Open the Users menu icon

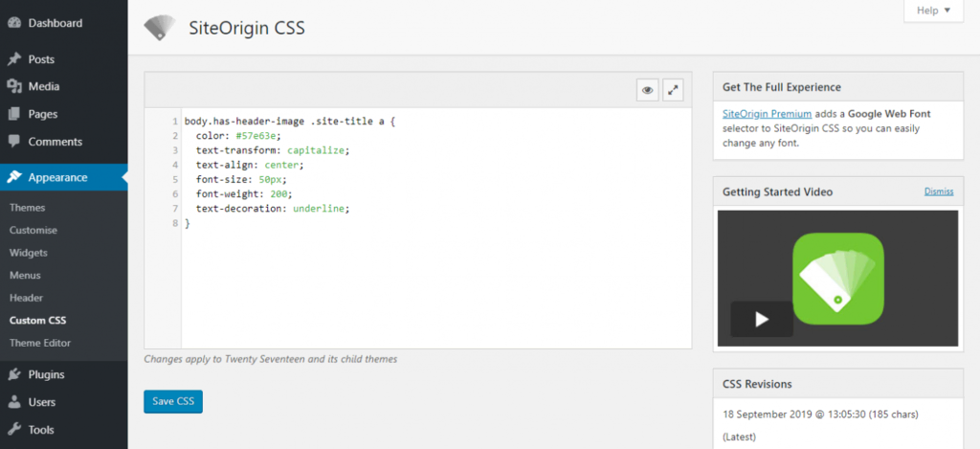pos(14,402)
